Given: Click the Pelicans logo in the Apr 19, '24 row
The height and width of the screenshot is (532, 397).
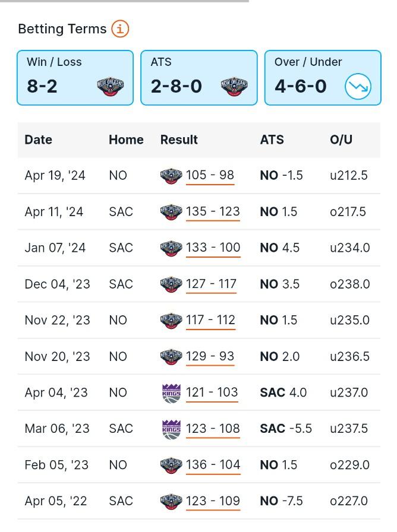Looking at the screenshot, I should click(x=171, y=176).
